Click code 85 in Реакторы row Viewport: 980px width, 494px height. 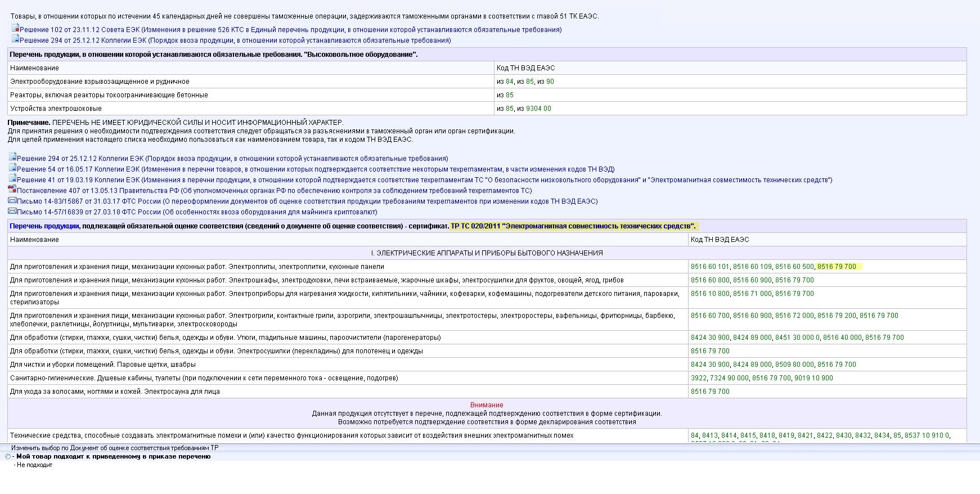[510, 95]
